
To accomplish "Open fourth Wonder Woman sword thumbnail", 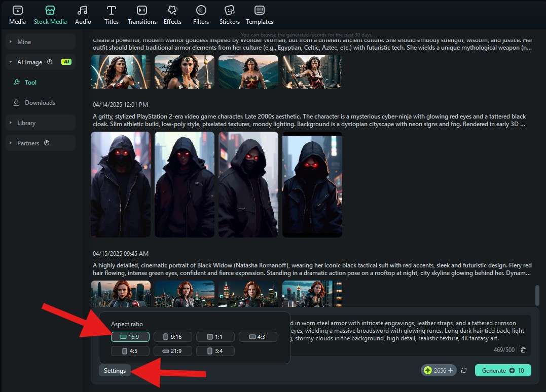I will point(312,71).
